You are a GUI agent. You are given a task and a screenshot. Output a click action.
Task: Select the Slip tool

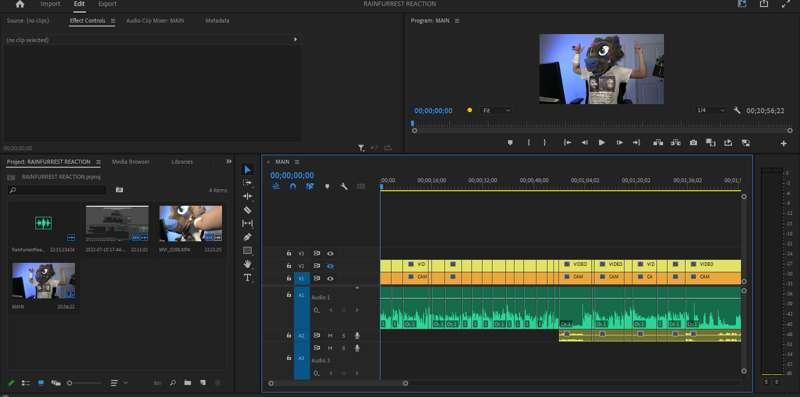(247, 223)
